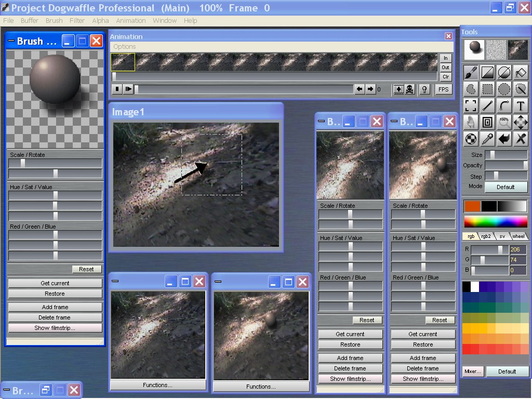Expand the Options menu in Animation panel

(125, 47)
